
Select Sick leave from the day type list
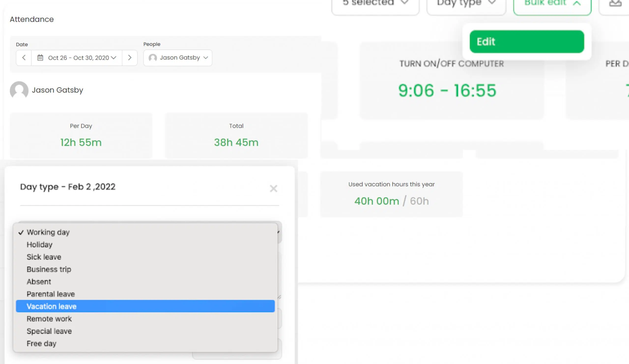44,257
